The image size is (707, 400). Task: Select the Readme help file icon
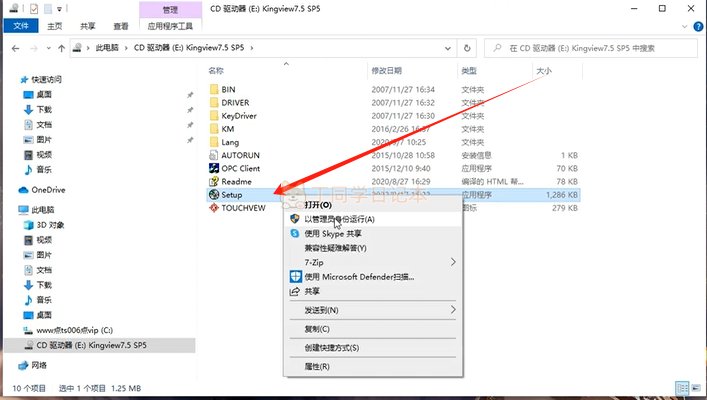click(214, 181)
